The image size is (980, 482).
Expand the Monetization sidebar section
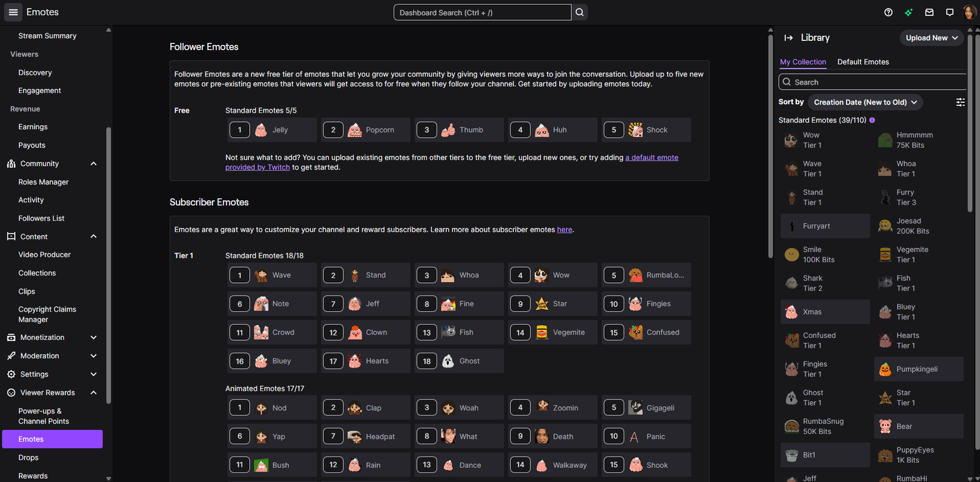(94, 337)
